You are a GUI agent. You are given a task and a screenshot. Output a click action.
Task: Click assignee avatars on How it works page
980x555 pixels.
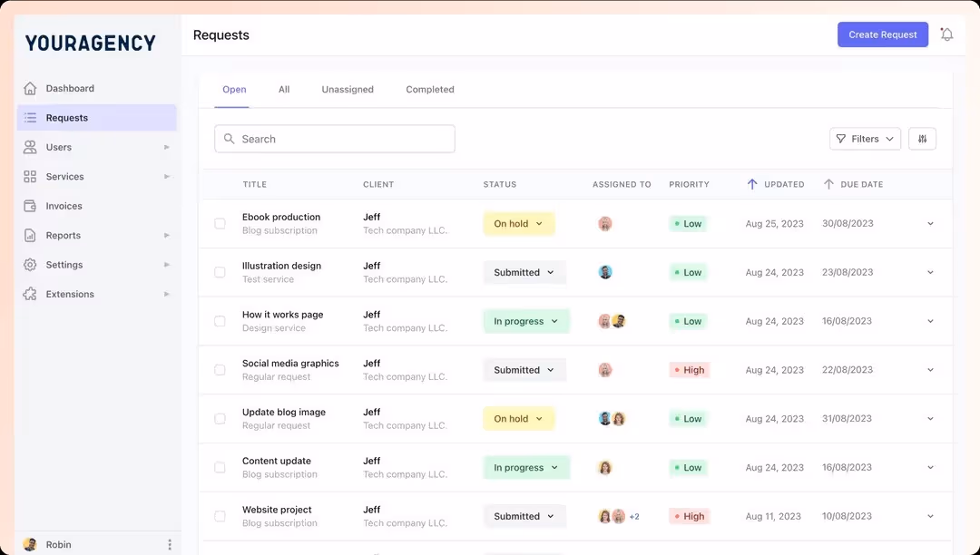tap(612, 321)
